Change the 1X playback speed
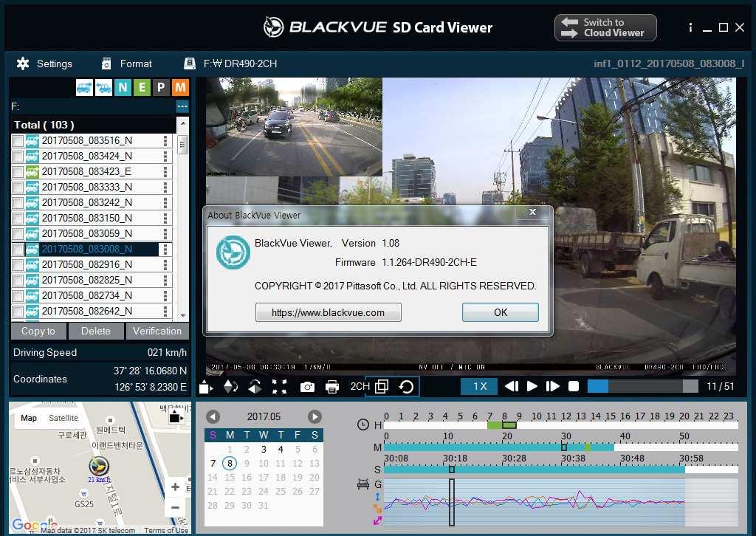 pyautogui.click(x=480, y=387)
